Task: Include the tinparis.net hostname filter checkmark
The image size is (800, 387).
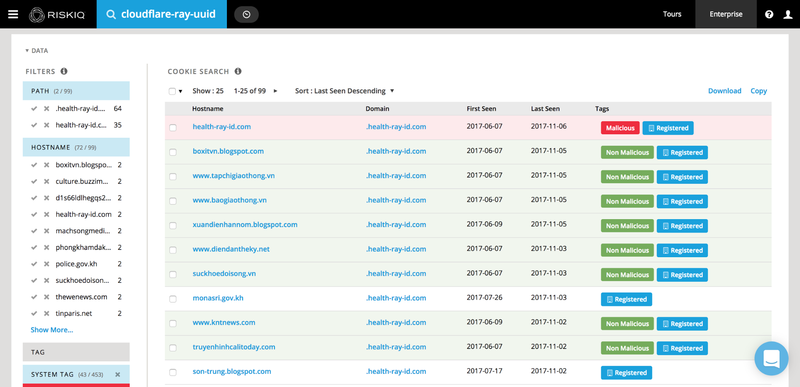Action: (x=34, y=313)
